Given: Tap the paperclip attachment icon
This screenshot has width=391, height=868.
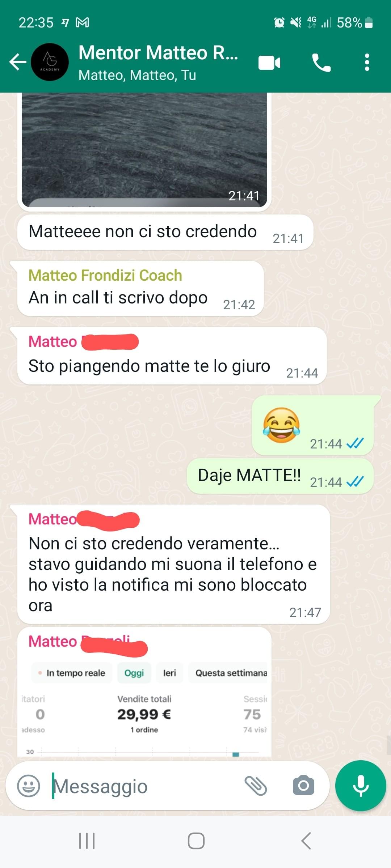Looking at the screenshot, I should [x=256, y=786].
